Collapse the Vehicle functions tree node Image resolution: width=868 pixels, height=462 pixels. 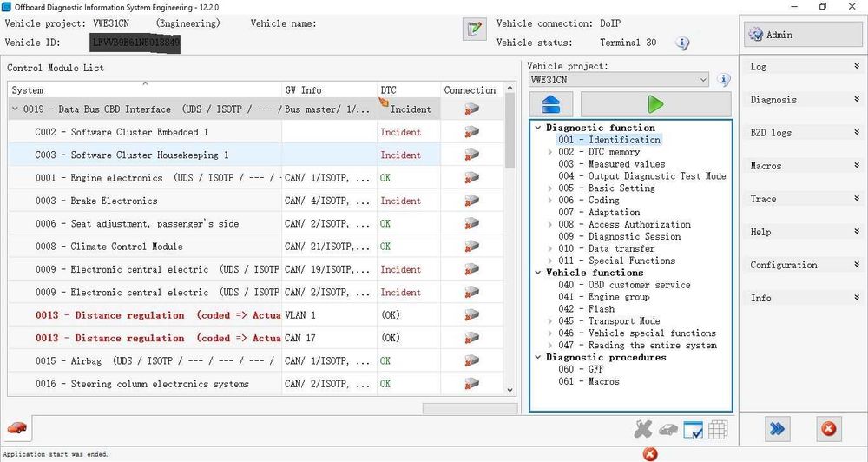(x=537, y=273)
